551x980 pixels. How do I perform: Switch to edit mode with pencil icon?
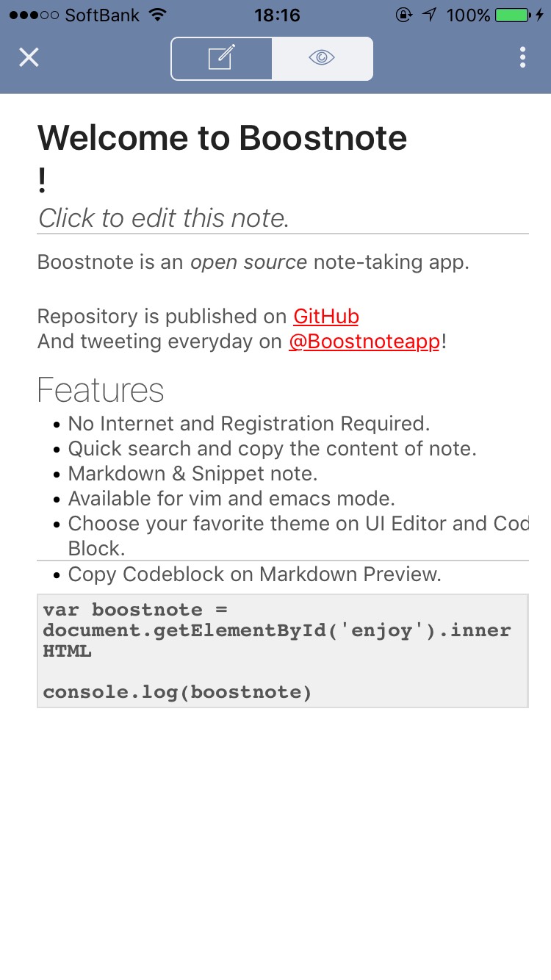[x=221, y=58]
